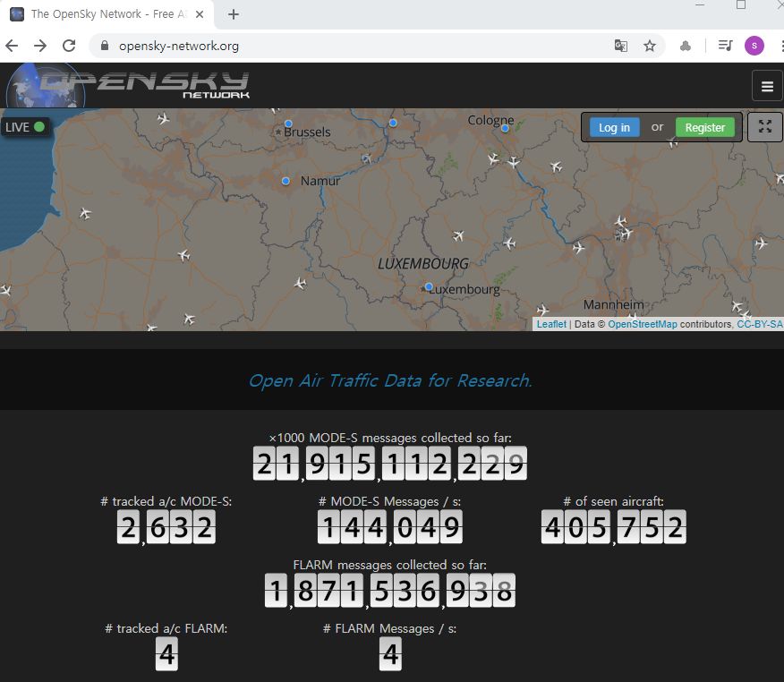Toggle fullscreen map view
This screenshot has width=784, height=682.
[x=765, y=126]
